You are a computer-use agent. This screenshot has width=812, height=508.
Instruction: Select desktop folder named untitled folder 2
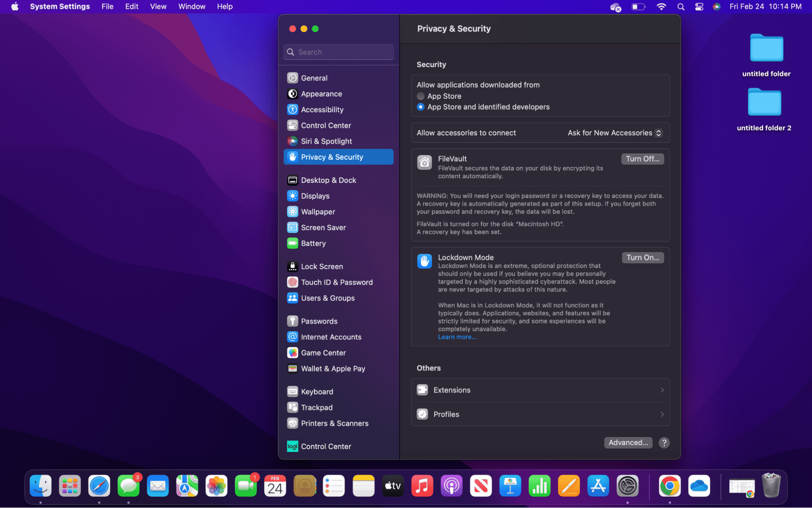click(x=764, y=110)
